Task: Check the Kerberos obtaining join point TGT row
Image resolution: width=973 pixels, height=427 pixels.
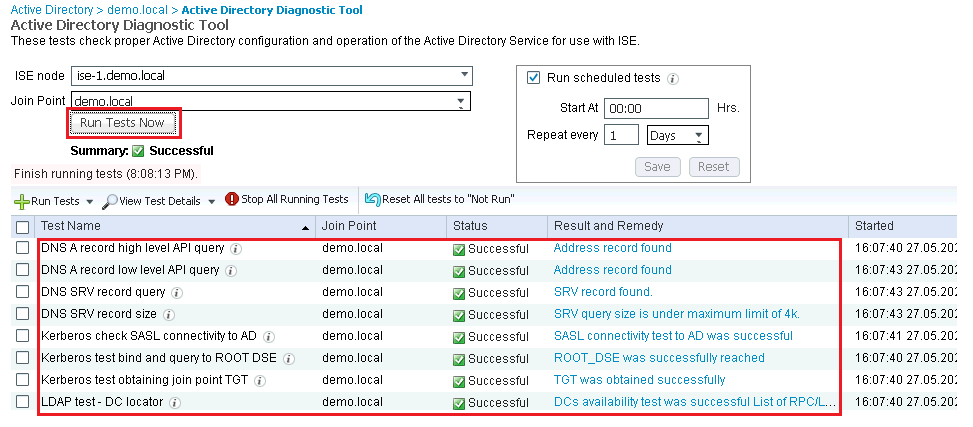Action: pos(22,380)
